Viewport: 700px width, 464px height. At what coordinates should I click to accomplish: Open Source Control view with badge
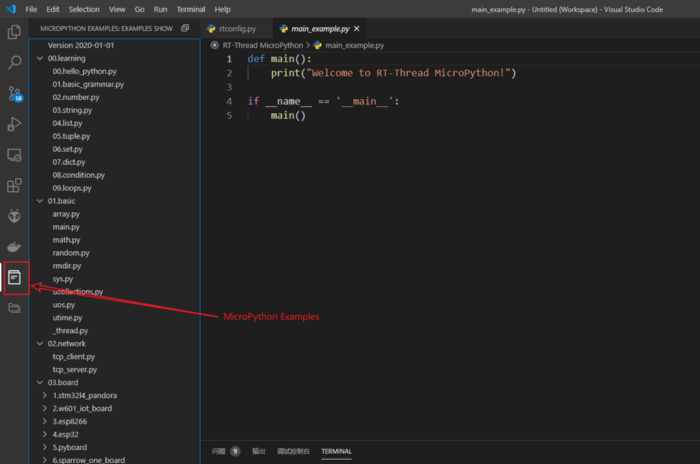pyautogui.click(x=14, y=94)
